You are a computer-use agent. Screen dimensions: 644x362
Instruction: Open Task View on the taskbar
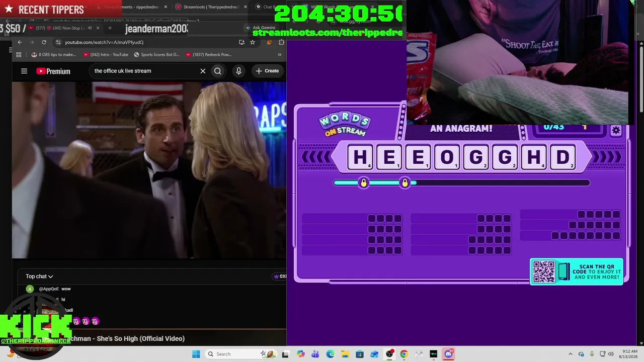[x=285, y=354]
